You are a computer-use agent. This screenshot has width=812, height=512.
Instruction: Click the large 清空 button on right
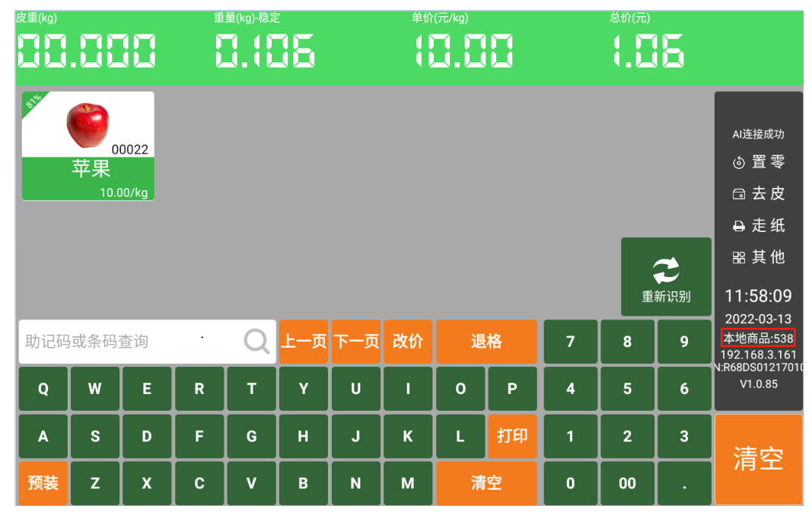point(759,460)
